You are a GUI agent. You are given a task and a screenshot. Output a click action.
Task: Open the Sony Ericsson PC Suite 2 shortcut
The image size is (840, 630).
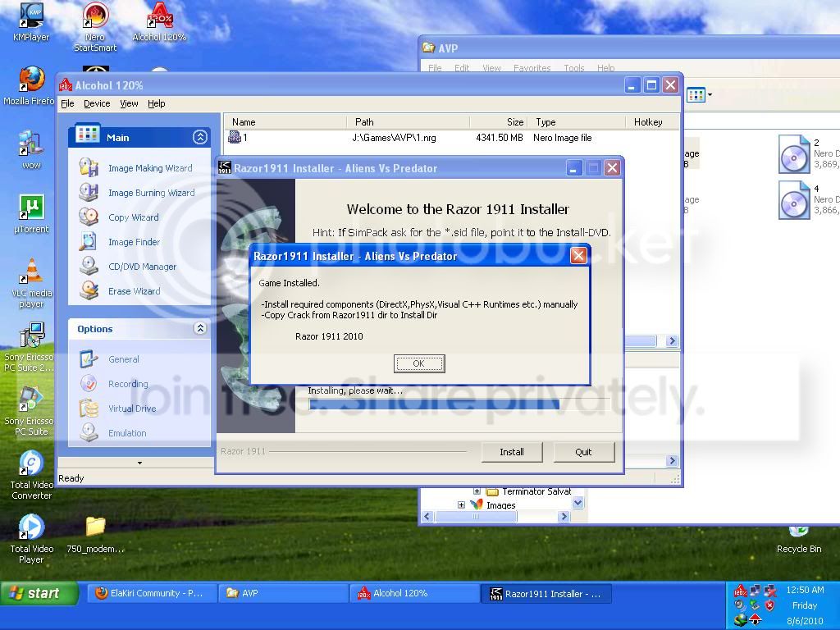[x=30, y=347]
